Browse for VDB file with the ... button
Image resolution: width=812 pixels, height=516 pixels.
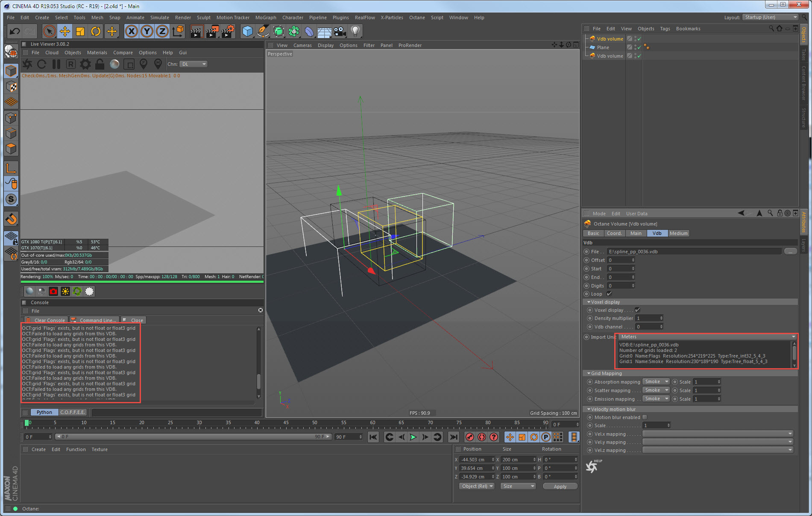(791, 252)
